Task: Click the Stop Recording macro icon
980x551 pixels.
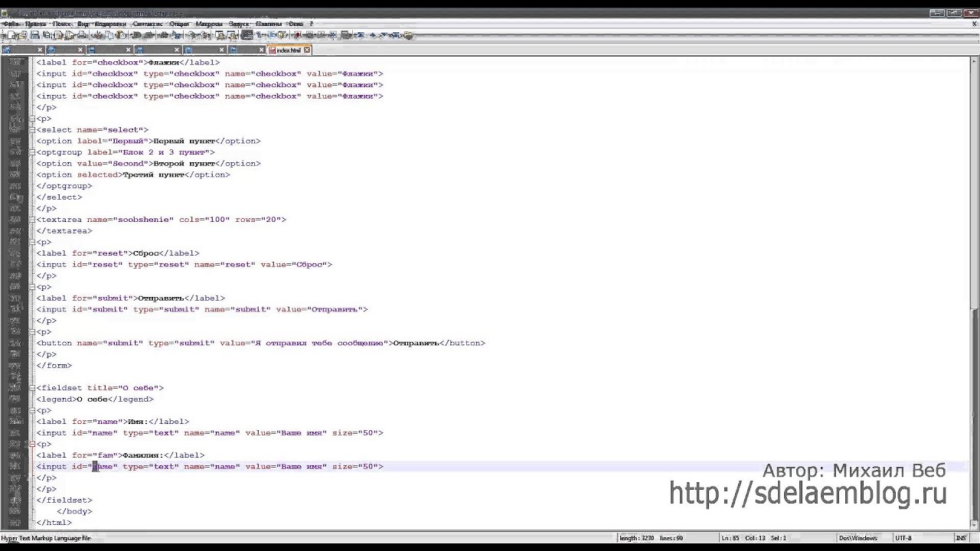Action: (x=309, y=35)
